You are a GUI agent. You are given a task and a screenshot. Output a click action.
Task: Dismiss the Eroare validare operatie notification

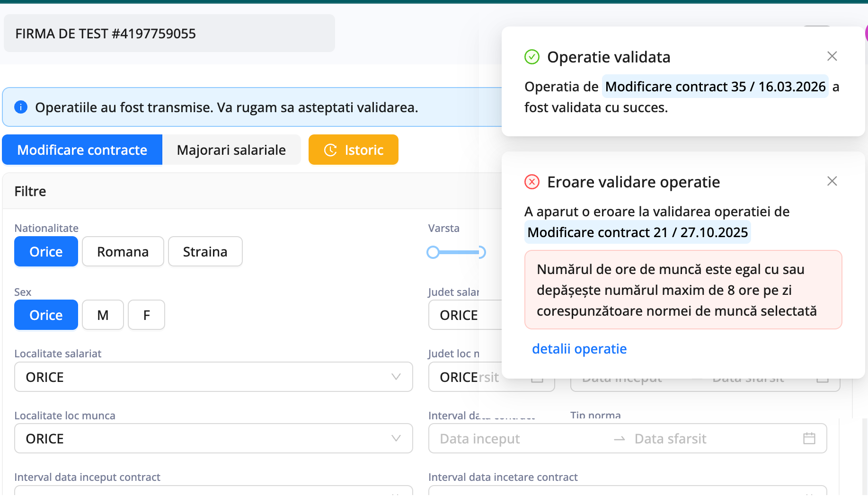tap(832, 181)
